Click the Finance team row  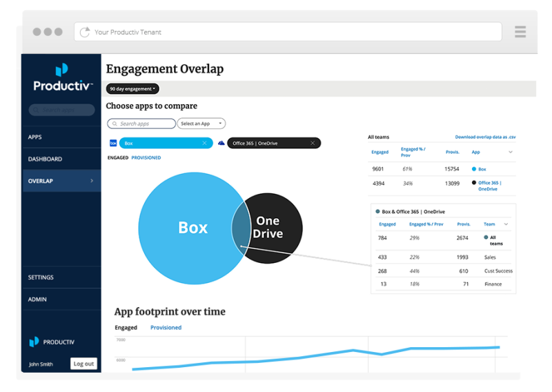tap(443, 284)
